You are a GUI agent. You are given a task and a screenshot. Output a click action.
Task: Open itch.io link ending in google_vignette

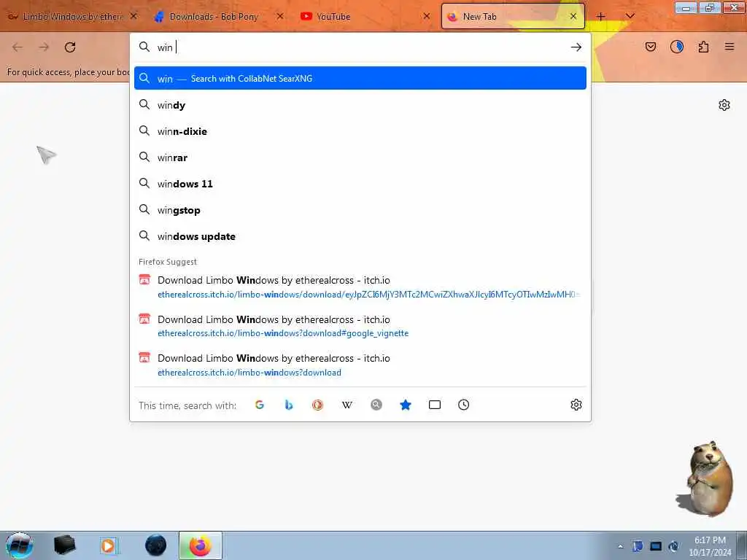pos(360,326)
